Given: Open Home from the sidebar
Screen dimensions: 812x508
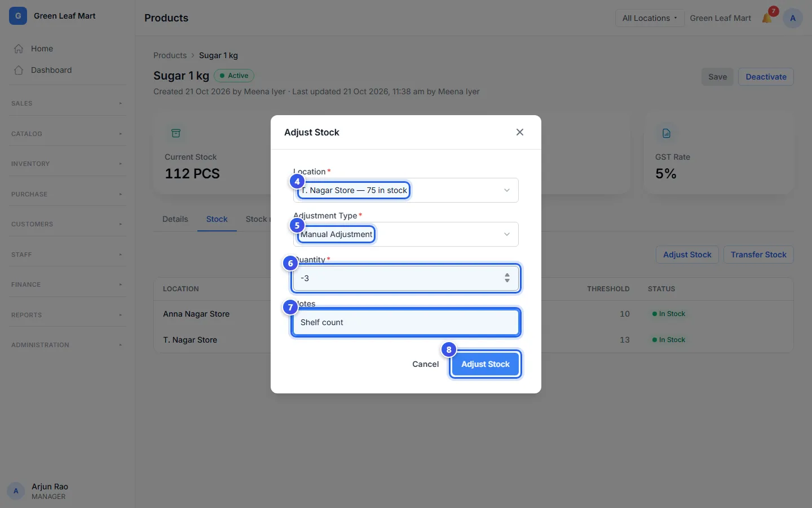Looking at the screenshot, I should 68,49.
